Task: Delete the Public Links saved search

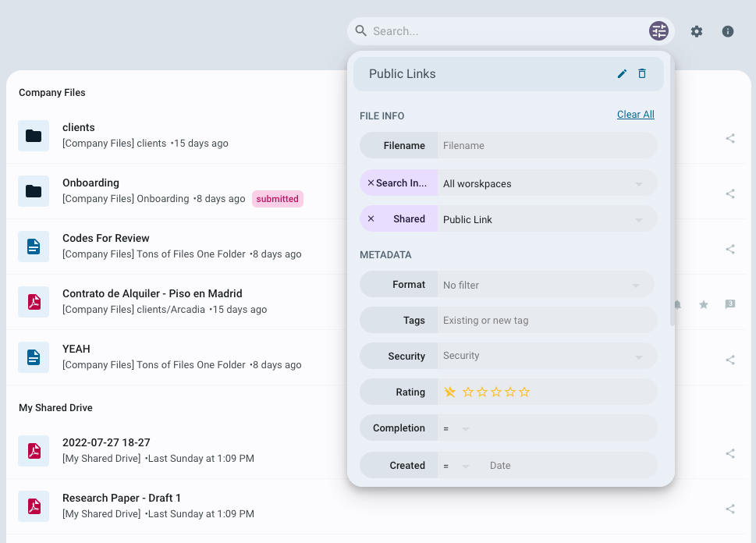Action: 642,73
